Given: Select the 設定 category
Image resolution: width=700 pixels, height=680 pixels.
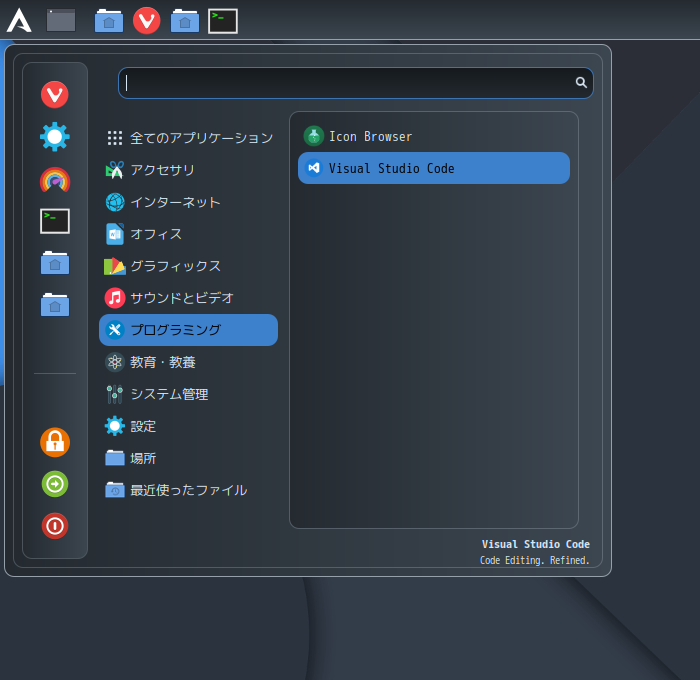Looking at the screenshot, I should [188, 426].
